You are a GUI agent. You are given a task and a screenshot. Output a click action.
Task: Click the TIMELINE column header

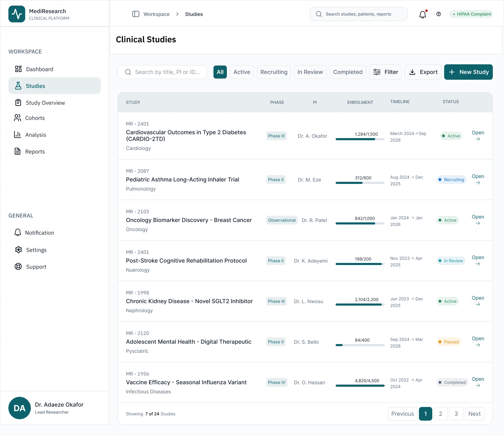(x=400, y=102)
